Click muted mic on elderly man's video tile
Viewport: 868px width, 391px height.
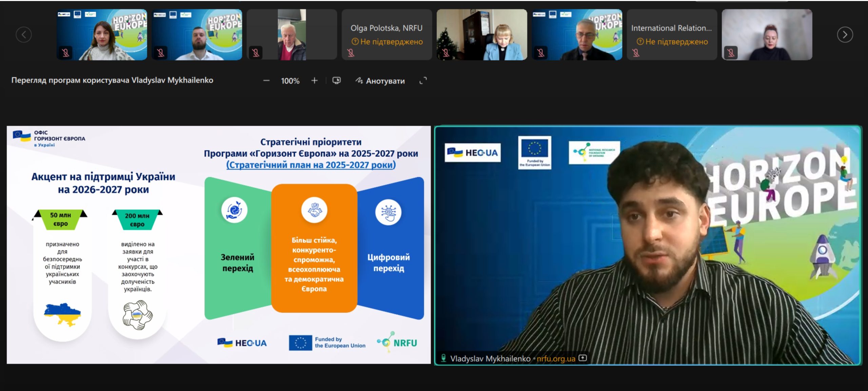pos(256,53)
